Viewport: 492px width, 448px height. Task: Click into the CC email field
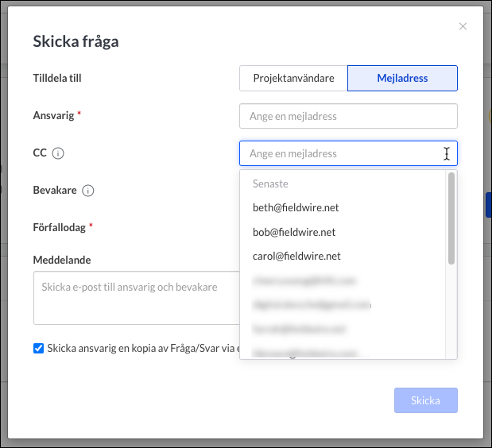348,153
